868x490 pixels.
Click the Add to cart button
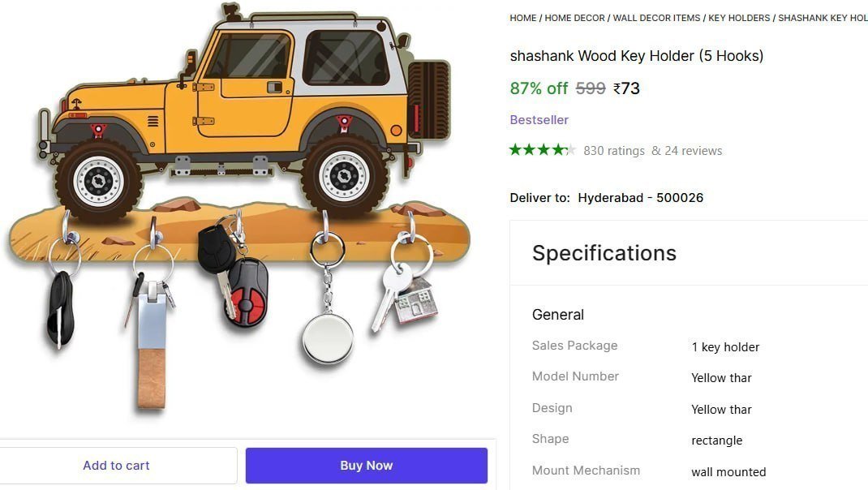point(116,466)
